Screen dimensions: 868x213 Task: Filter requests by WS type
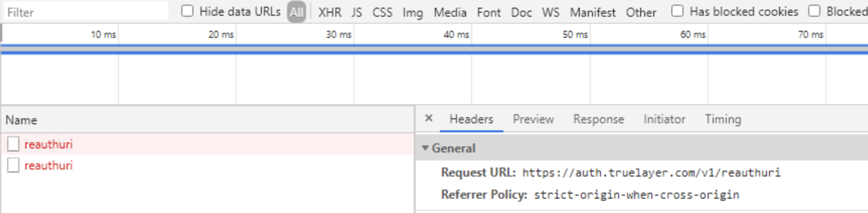(551, 12)
